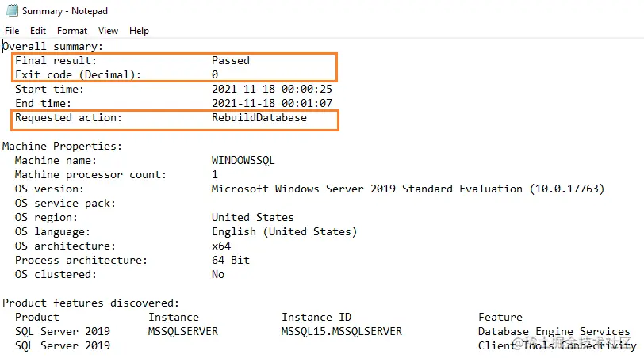Click the 'Overall summary:' heading text
644x362 pixels.
coord(52,47)
